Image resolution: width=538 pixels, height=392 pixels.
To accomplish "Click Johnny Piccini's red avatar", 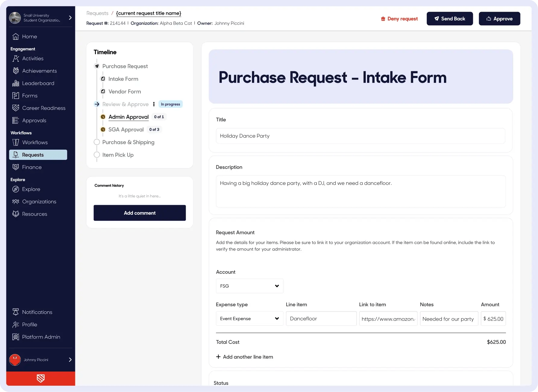I will click(x=15, y=359).
